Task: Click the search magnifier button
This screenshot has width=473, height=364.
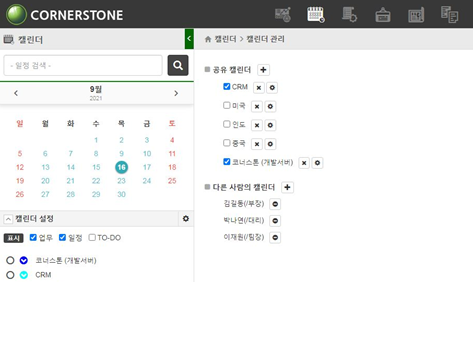Action: pos(178,65)
